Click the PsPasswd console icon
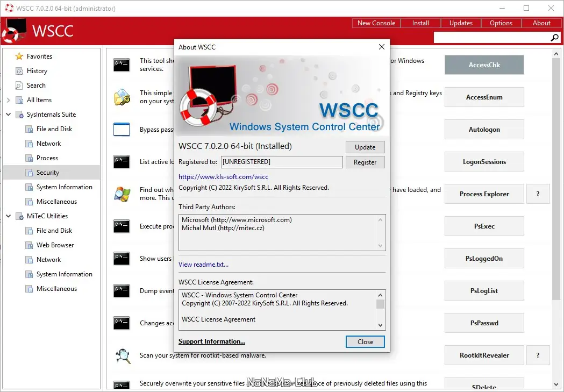 click(122, 323)
